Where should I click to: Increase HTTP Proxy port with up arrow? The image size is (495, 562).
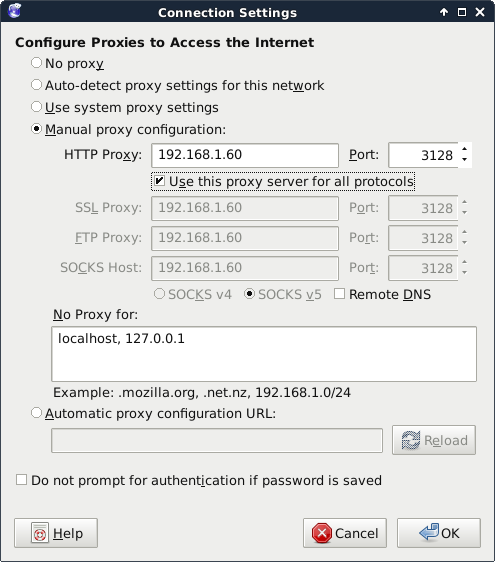pos(465,149)
